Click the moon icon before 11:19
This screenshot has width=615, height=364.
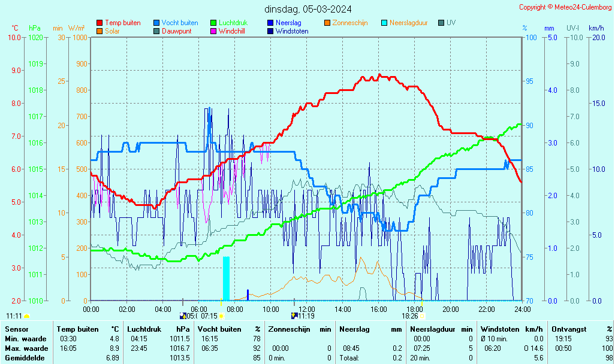tap(294, 316)
